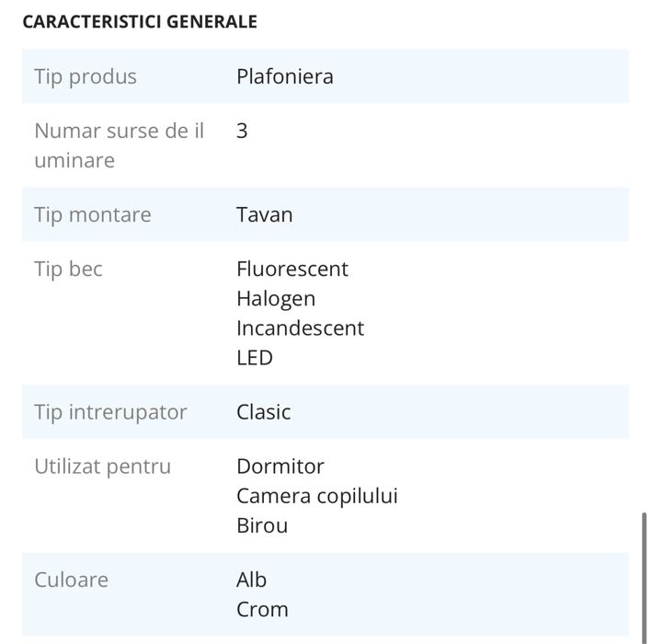
Task: Click the Birou usage value
Action: [x=262, y=525]
